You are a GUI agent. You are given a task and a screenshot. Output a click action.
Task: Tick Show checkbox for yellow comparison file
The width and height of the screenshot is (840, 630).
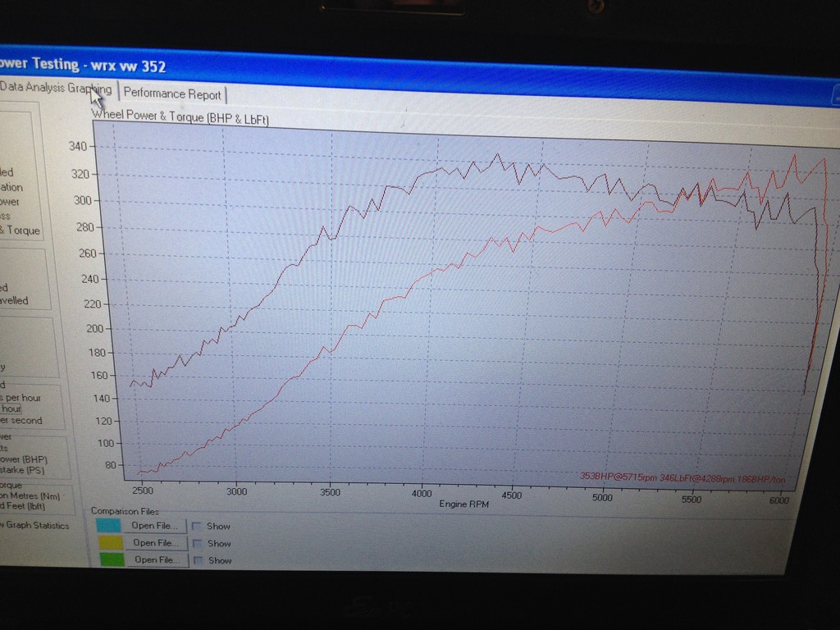coord(197,544)
